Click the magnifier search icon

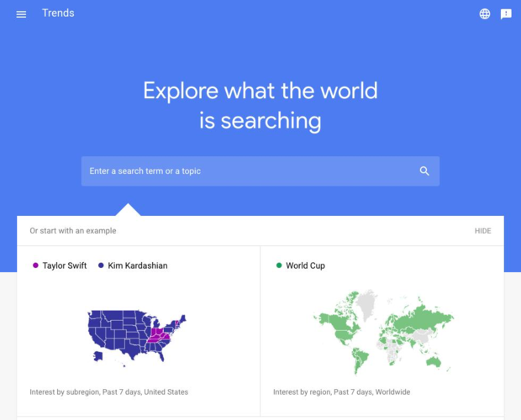[x=424, y=171]
